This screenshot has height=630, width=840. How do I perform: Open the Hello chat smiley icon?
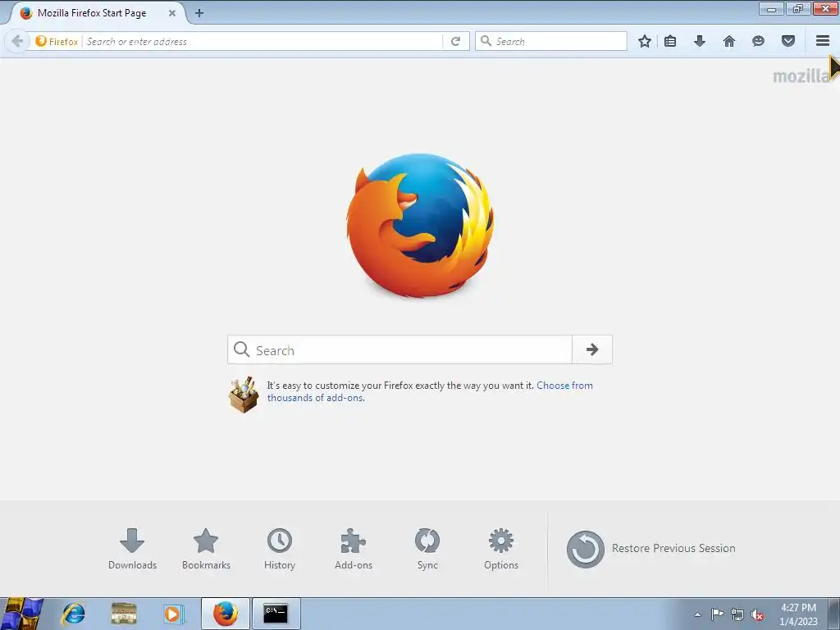click(758, 41)
